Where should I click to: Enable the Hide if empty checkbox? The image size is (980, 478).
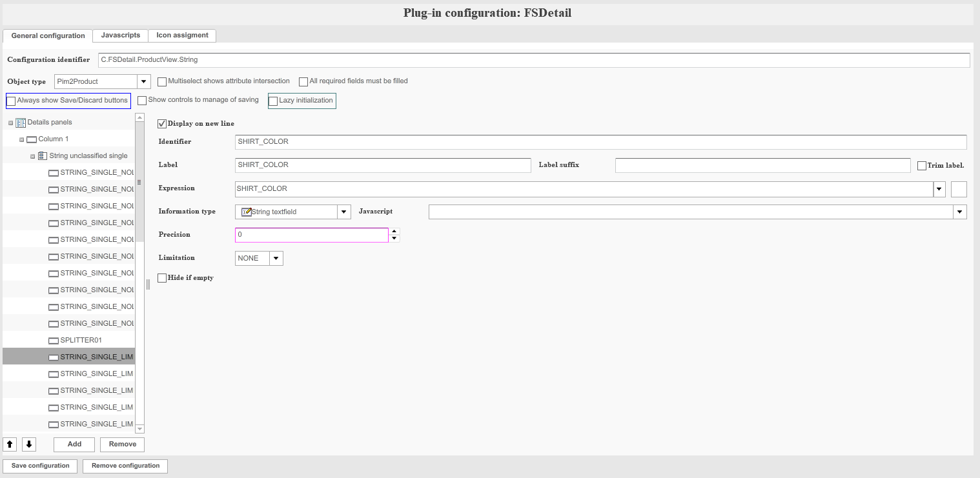pos(162,278)
